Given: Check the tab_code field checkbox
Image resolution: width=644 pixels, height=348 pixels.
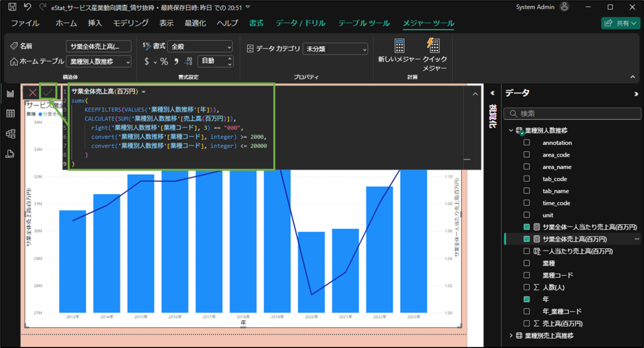Looking at the screenshot, I should click(526, 179).
